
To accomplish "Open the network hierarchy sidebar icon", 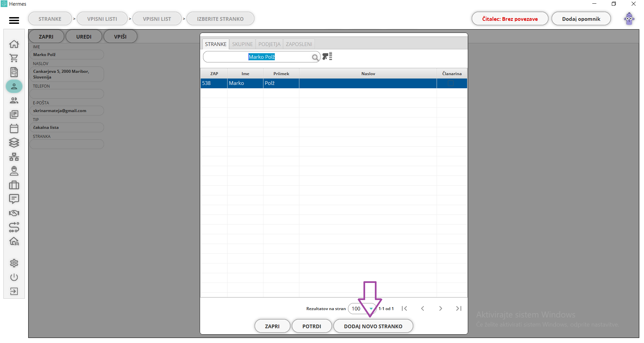I will (14, 157).
